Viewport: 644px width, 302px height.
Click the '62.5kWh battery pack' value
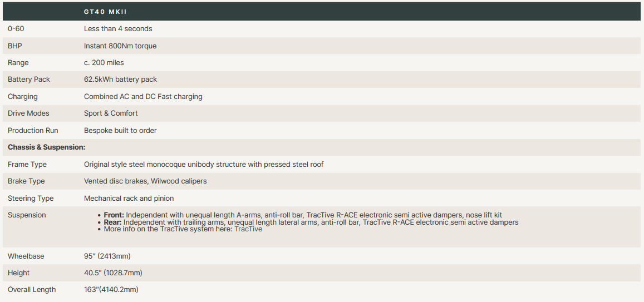[x=120, y=80]
